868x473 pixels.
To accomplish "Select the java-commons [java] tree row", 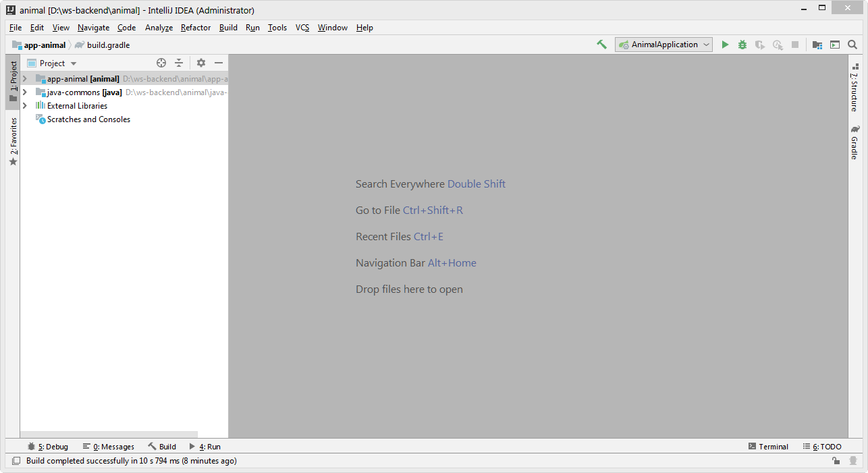I will pyautogui.click(x=124, y=92).
